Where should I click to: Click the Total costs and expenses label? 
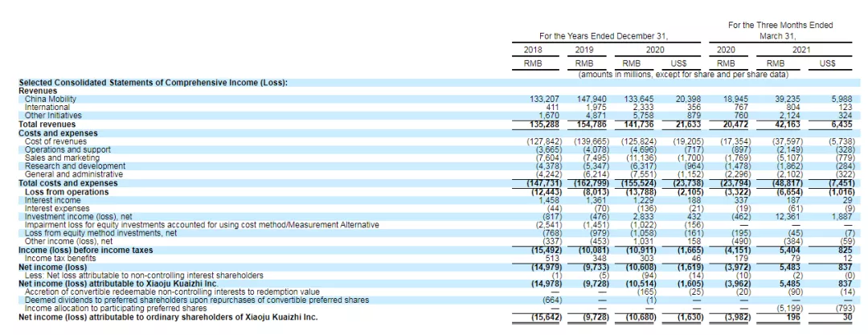(x=68, y=182)
